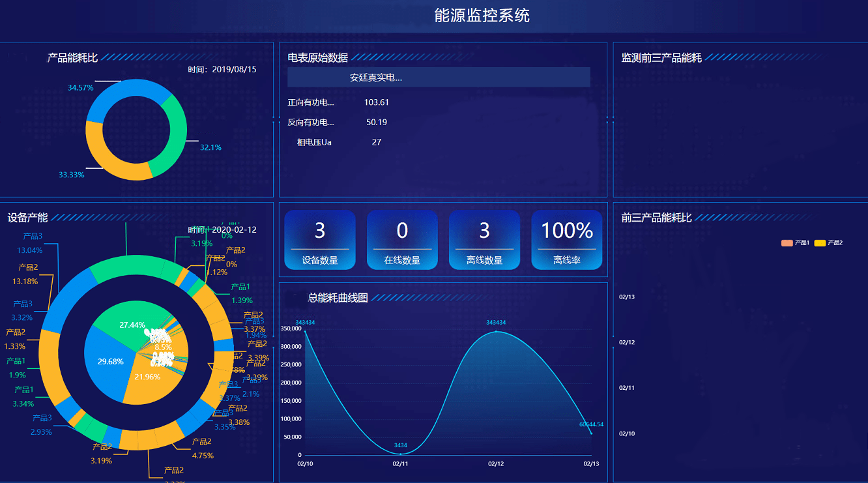Click the 安廷真实电... table header row
Viewport: 868px width, 483px height.
click(x=439, y=77)
